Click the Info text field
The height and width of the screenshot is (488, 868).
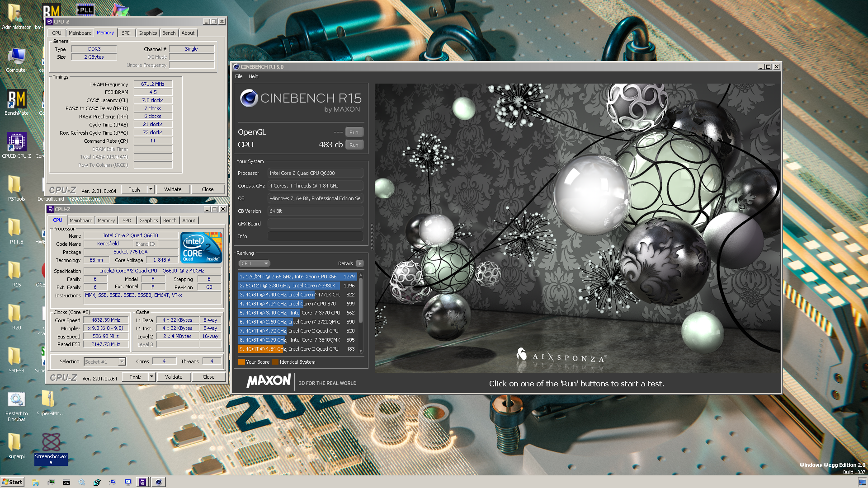coord(316,236)
